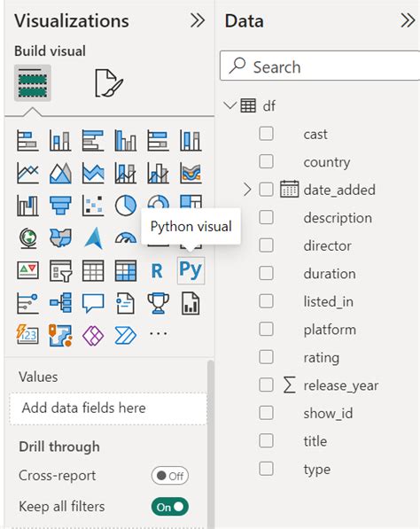Add the Metrics trophy visual

158,303
